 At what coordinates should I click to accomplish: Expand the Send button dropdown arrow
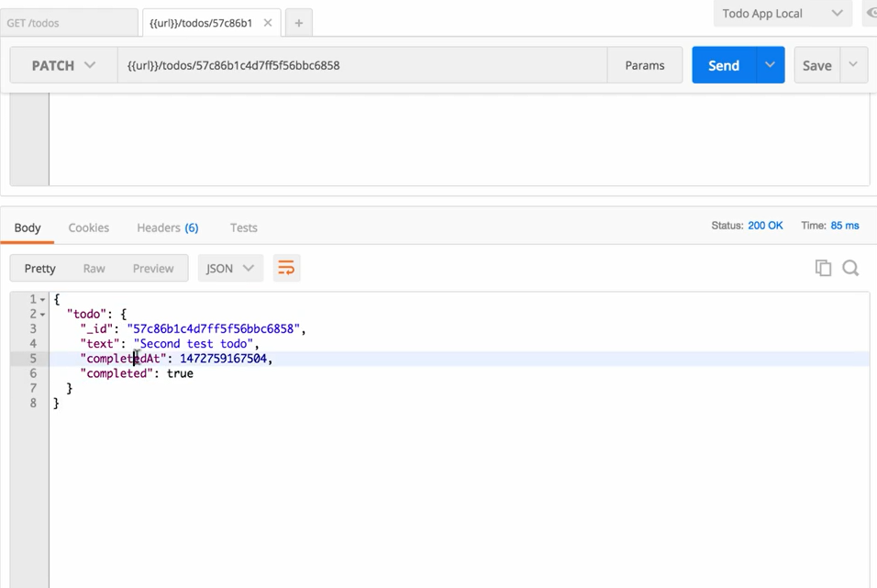pos(770,65)
